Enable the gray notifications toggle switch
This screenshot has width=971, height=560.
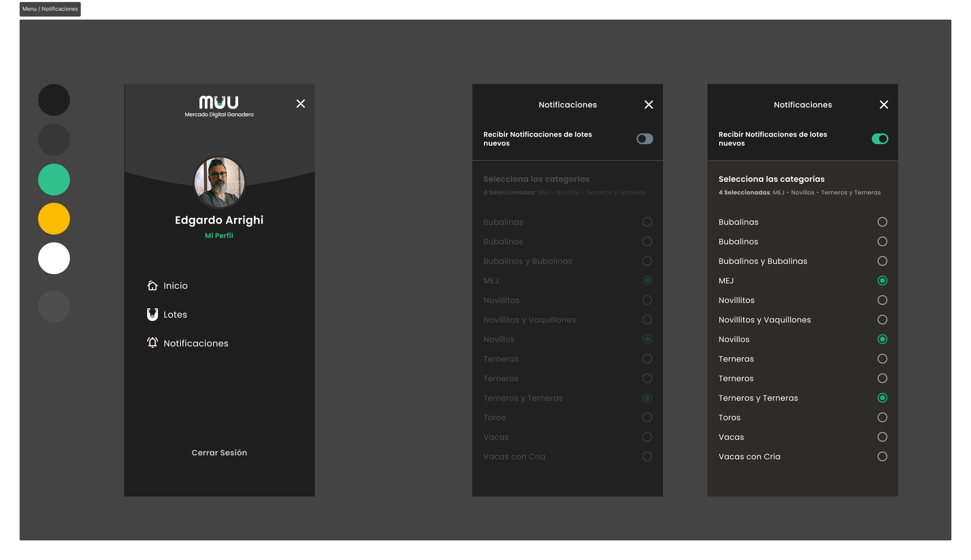[x=645, y=139]
